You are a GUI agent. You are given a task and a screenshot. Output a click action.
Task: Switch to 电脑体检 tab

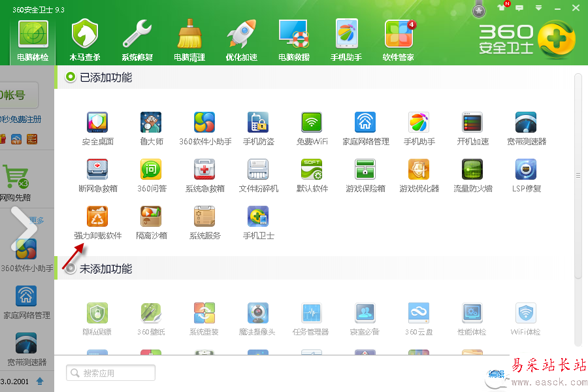click(x=33, y=41)
